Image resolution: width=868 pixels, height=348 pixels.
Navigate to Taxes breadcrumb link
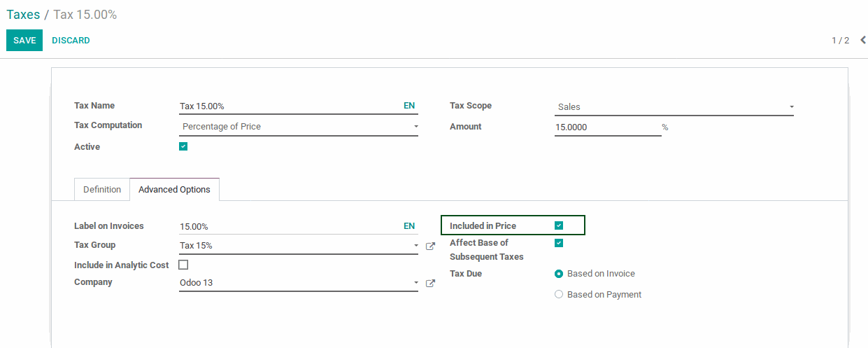click(x=23, y=15)
